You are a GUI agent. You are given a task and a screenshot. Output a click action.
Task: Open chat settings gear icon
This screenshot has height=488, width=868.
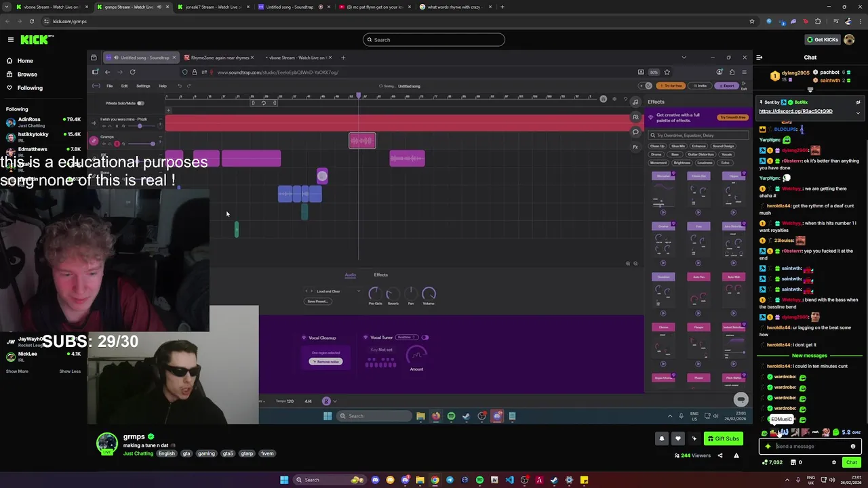[x=834, y=462]
